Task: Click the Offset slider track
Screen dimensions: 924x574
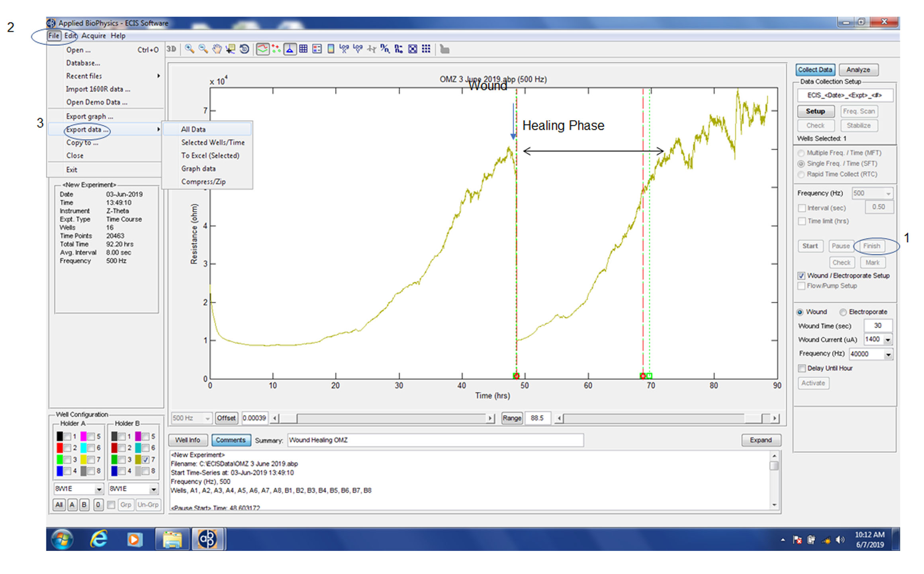Action: (x=382, y=418)
